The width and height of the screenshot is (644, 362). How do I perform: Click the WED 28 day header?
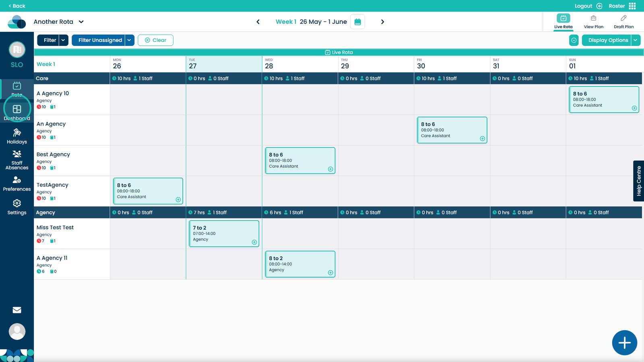[x=300, y=64]
